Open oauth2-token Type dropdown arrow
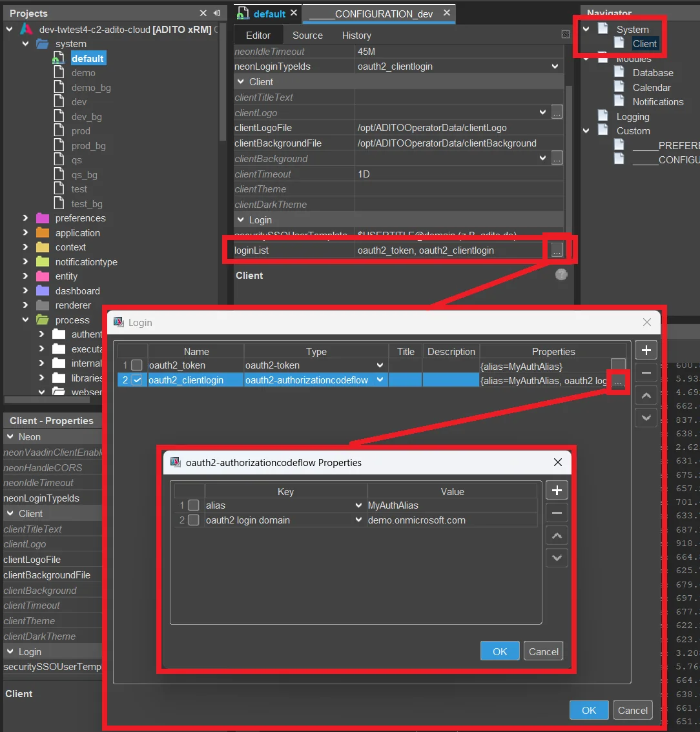700x732 pixels. (380, 365)
